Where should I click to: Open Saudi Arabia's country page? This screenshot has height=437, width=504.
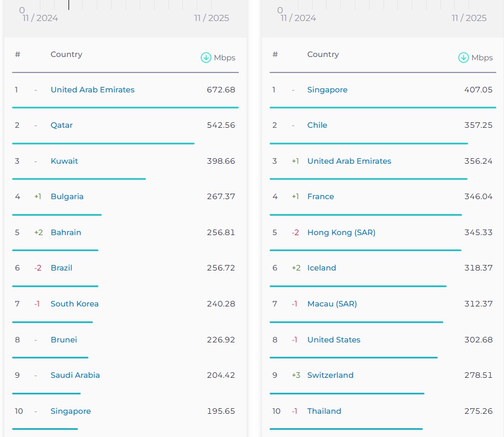point(75,375)
